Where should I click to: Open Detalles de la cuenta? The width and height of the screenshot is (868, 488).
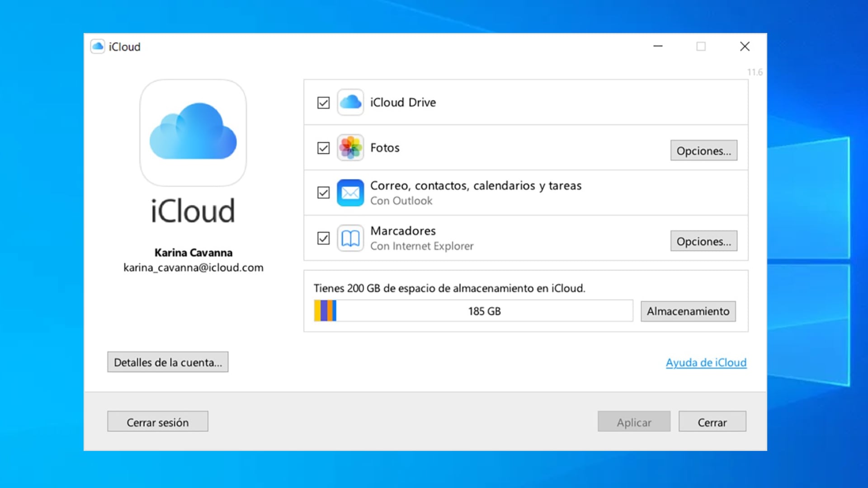tap(168, 362)
